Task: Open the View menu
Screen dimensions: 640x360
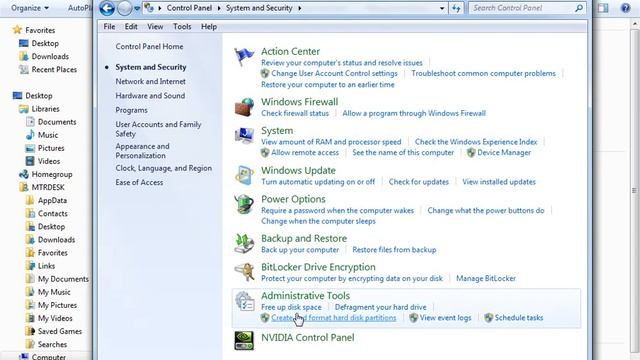Action: pyautogui.click(x=155, y=27)
